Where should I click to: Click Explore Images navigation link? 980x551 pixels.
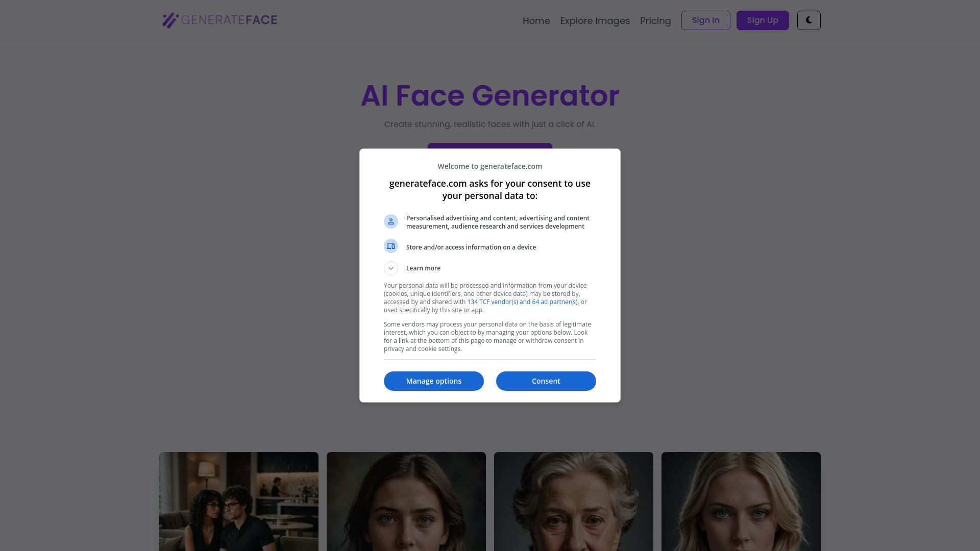594,21
